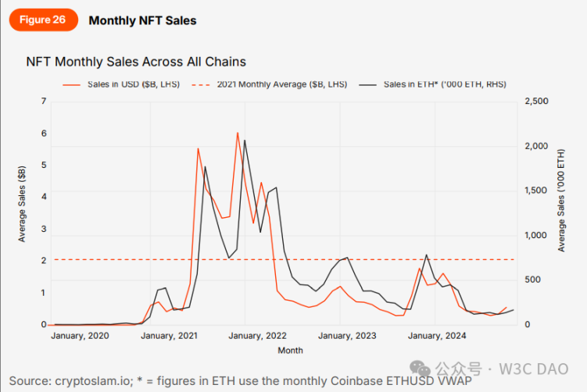Click the dashed line marker for 2021 Monthly Average

(204, 84)
